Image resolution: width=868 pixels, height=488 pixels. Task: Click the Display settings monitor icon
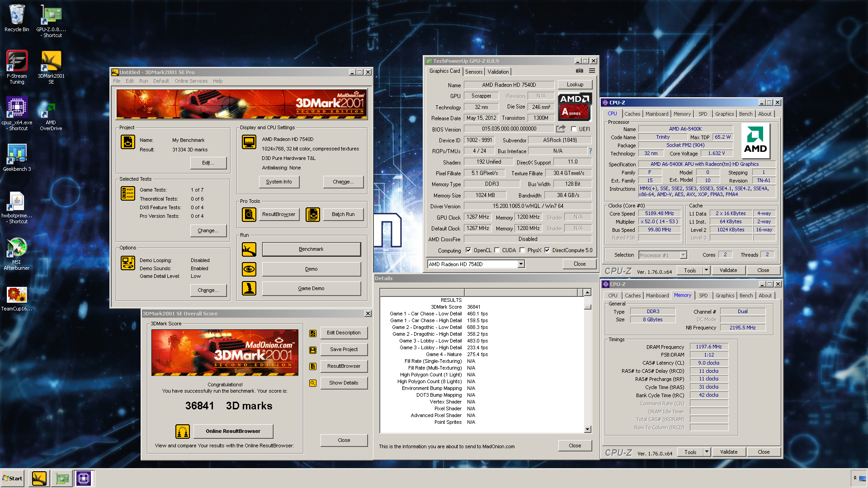[249, 142]
